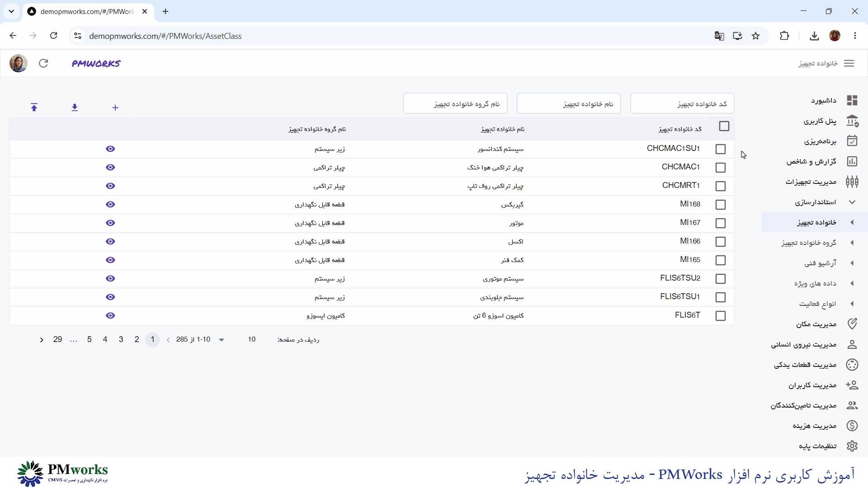Click the کد خانواده تجهیز filter field
868x488 pixels.
[x=682, y=104]
